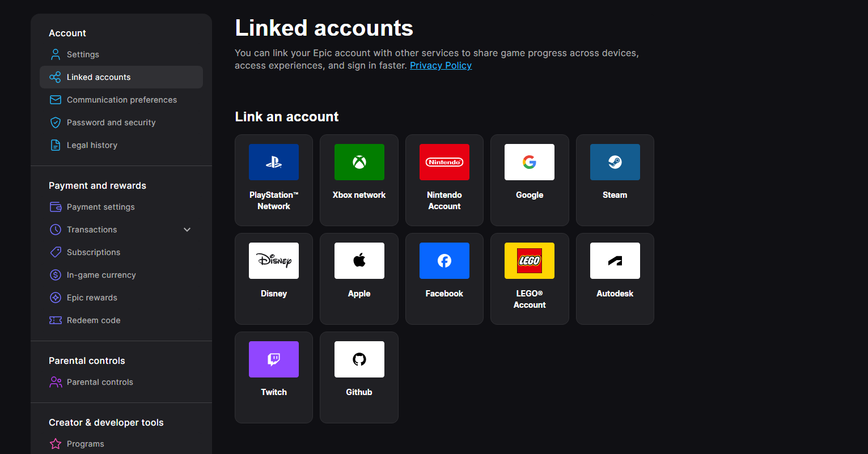The image size is (868, 454).
Task: Click the Steam label text
Action: (615, 195)
